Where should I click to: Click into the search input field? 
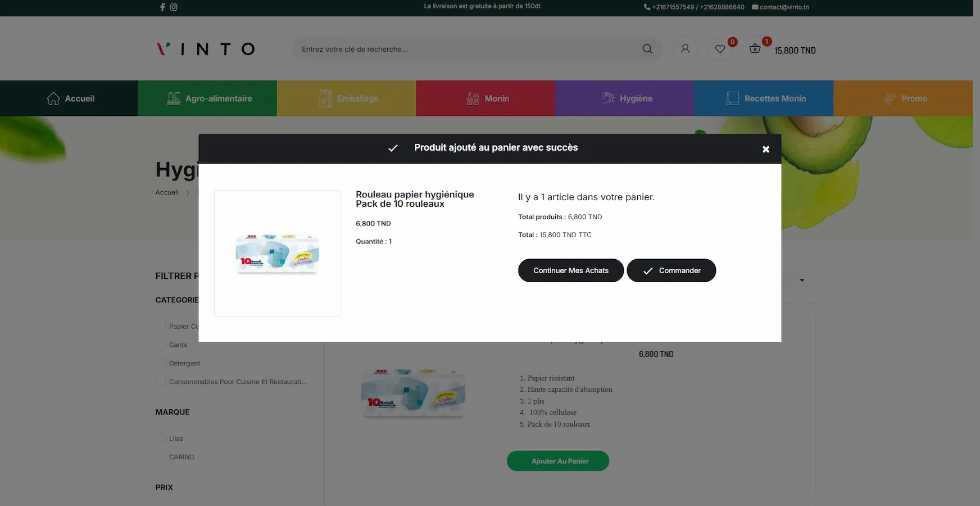click(466, 49)
